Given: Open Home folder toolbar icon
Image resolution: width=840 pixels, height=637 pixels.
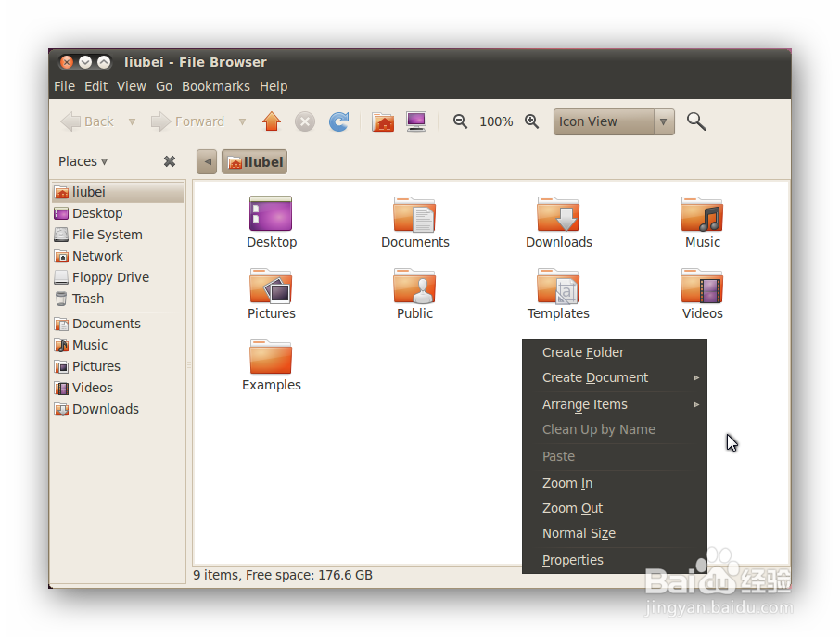Looking at the screenshot, I should pos(383,121).
